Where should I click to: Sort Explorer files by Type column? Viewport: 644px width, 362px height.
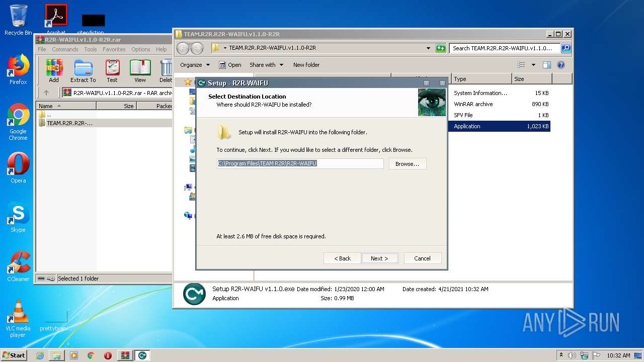pos(481,79)
